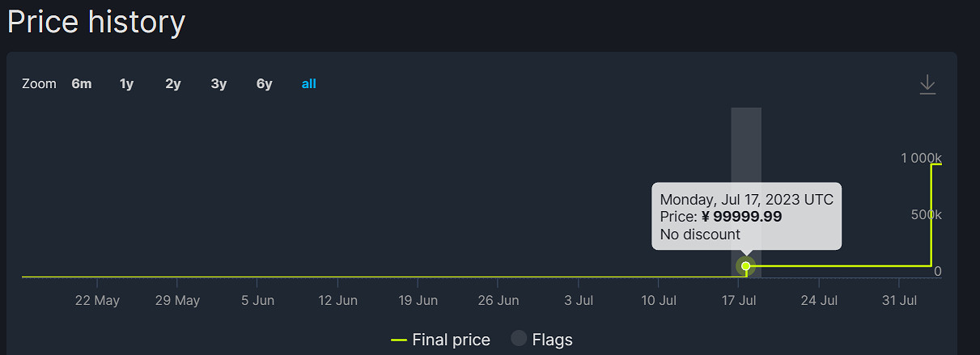This screenshot has width=980, height=355.
Task: Show the full history with 'all' zoom
Action: click(308, 83)
